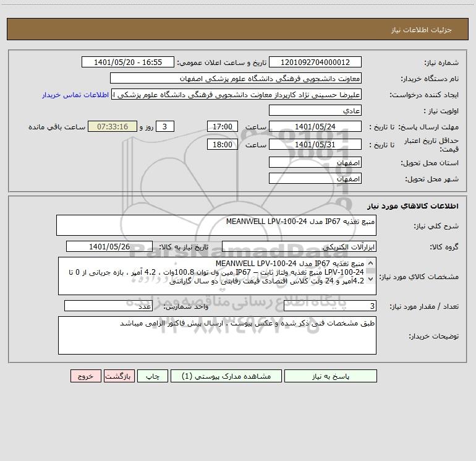The image size is (476, 461).
Task: Click the label تعداد / مقدار مورد نیاز
Action: pos(424,307)
